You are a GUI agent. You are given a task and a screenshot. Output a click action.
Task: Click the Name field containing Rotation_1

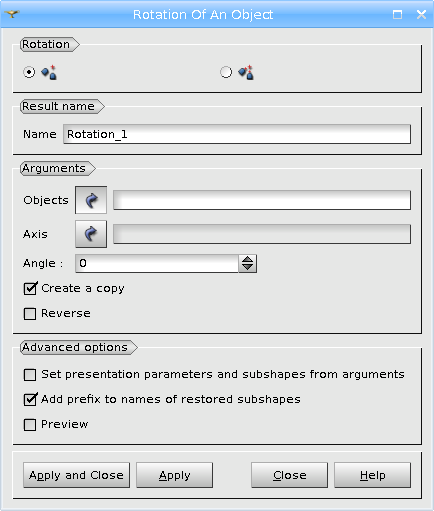pos(237,134)
